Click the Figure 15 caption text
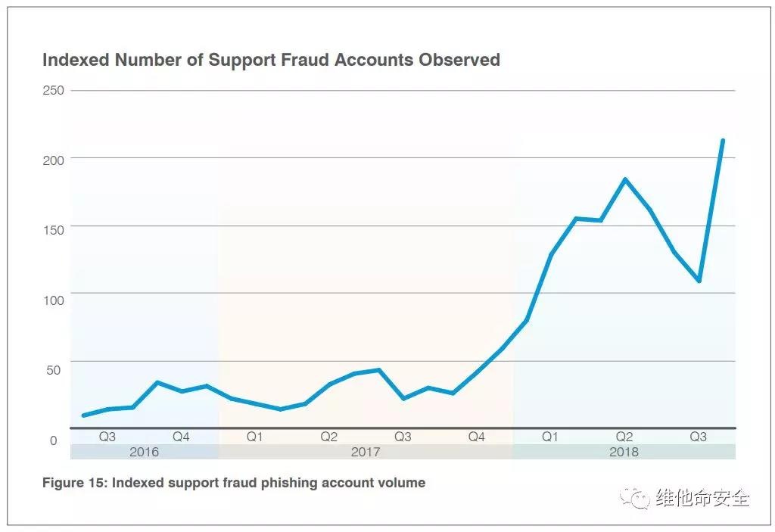The width and height of the screenshot is (775, 532). point(234,482)
